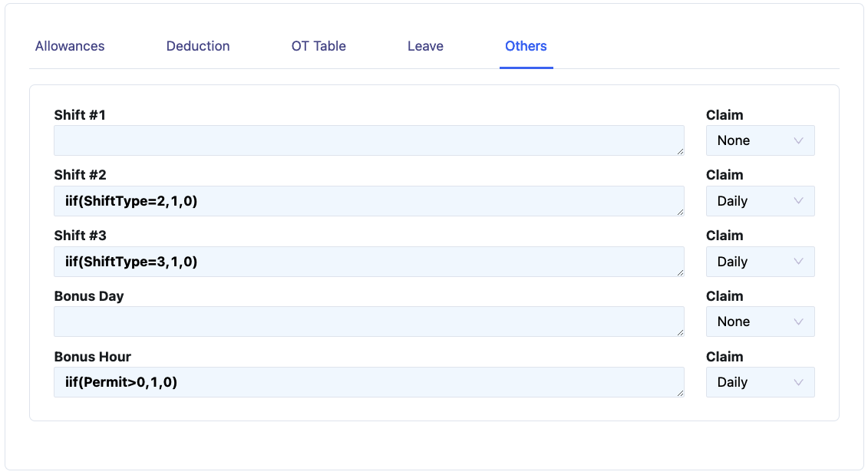Expand the Shift #2 Claim dropdown
Image resolution: width=868 pixels, height=475 pixels.
(760, 201)
